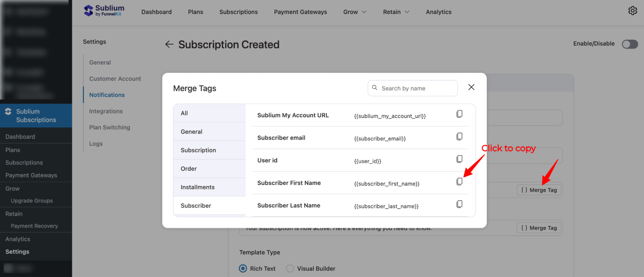
Task: Click the {{user_id}} tag text
Action: 368,161
